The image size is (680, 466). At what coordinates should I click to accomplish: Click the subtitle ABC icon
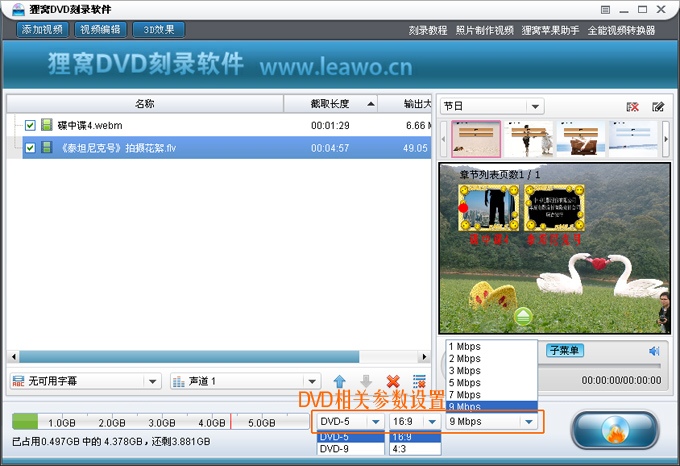[x=18, y=381]
